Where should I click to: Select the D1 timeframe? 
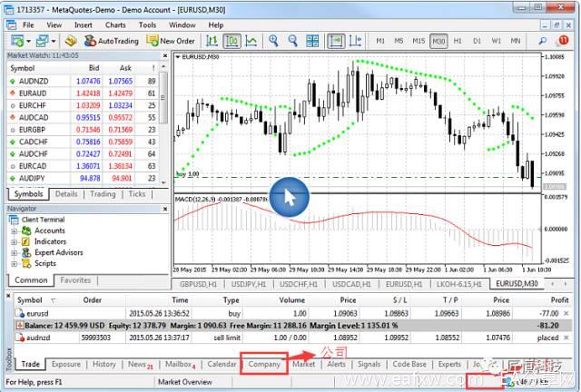(477, 41)
